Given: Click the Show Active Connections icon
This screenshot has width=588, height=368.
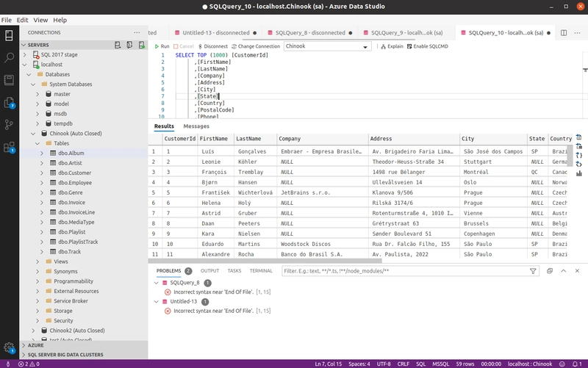Looking at the screenshot, I should point(141,45).
